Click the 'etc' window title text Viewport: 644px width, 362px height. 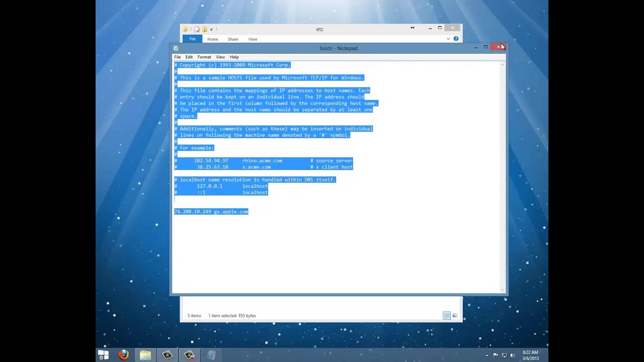click(x=319, y=29)
